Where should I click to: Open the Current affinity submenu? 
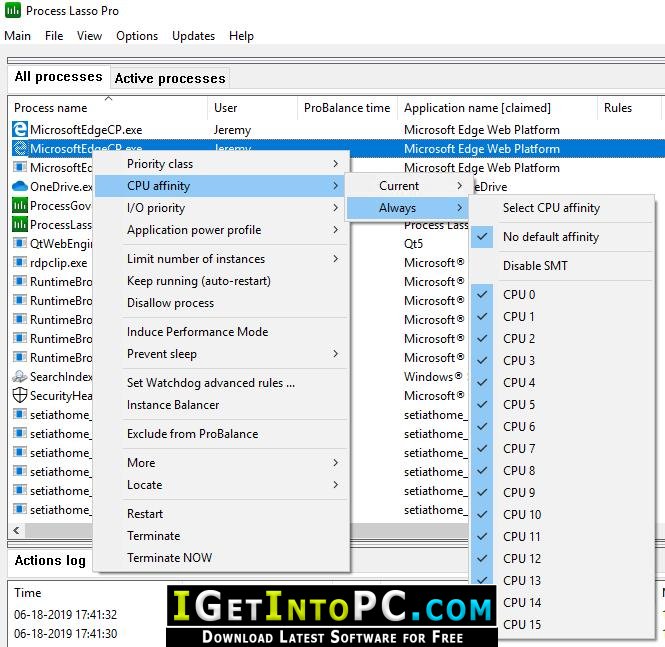(407, 186)
